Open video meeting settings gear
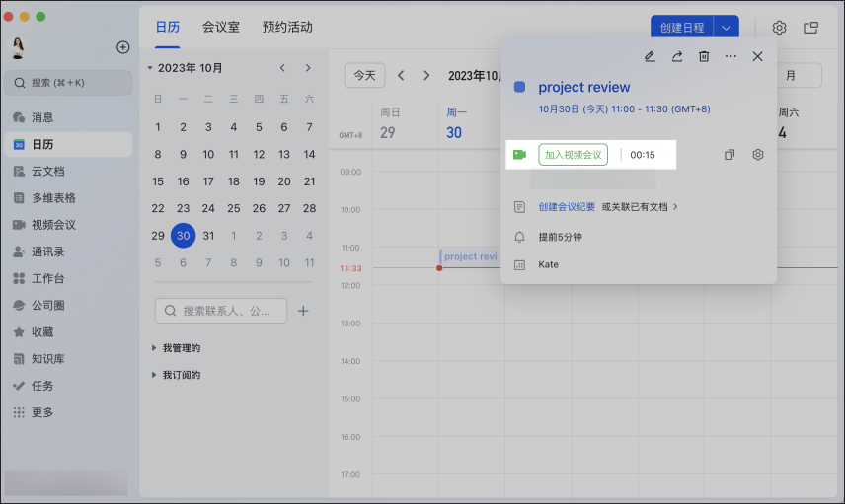Image resolution: width=845 pixels, height=504 pixels. 758,155
